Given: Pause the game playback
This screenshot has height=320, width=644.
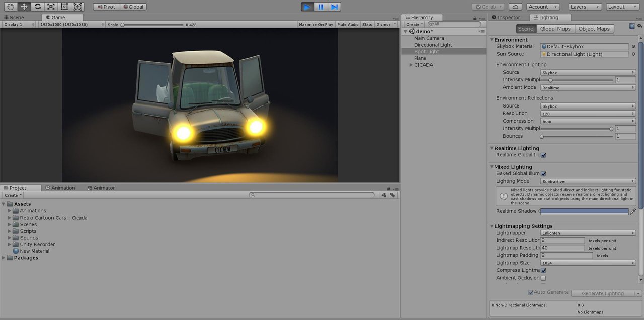Looking at the screenshot, I should [320, 7].
